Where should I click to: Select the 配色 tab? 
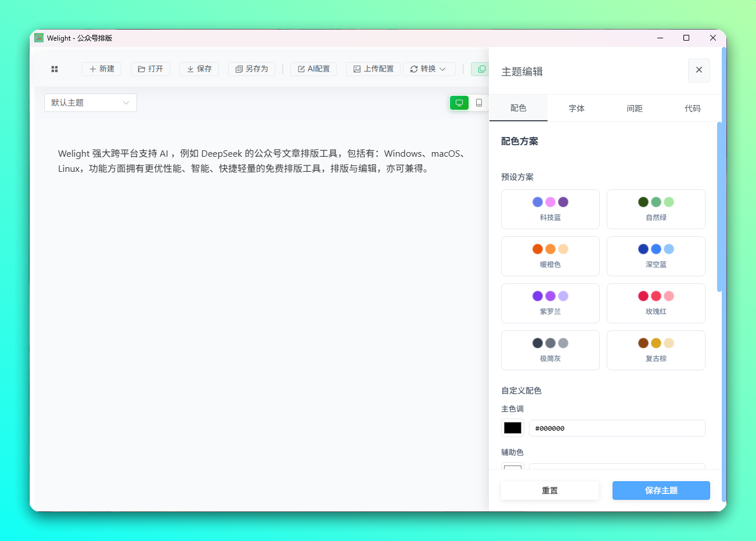[519, 108]
